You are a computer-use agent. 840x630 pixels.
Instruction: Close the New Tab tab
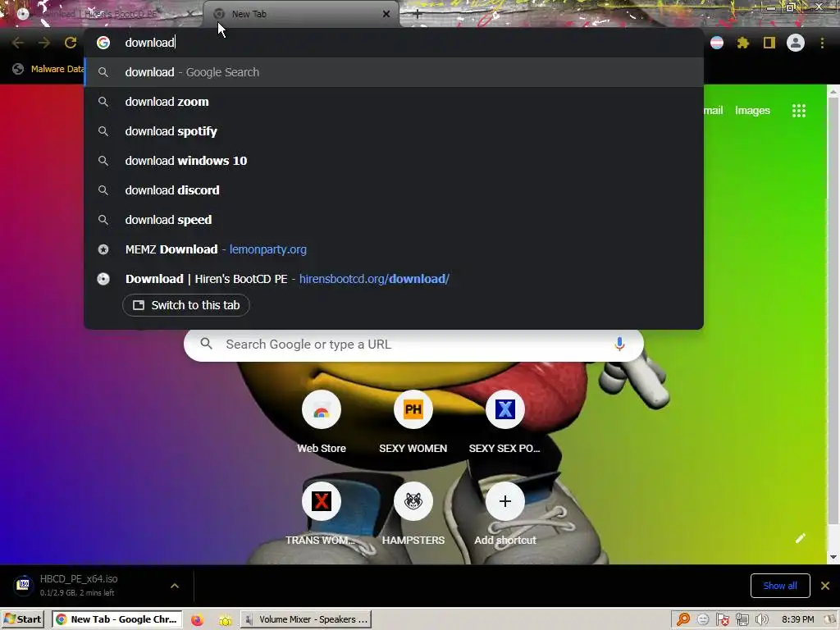pyautogui.click(x=386, y=15)
